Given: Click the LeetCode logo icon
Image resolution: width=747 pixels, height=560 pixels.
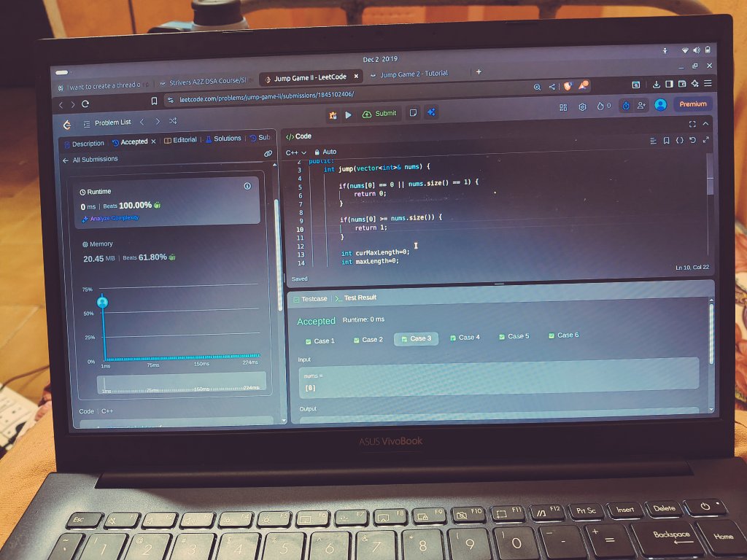Looking at the screenshot, I should (67, 125).
